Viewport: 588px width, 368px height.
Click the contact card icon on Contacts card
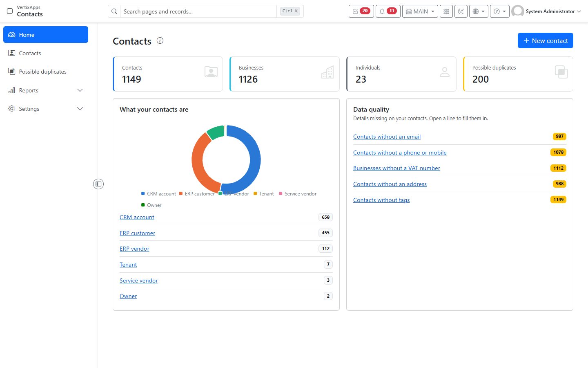(211, 72)
